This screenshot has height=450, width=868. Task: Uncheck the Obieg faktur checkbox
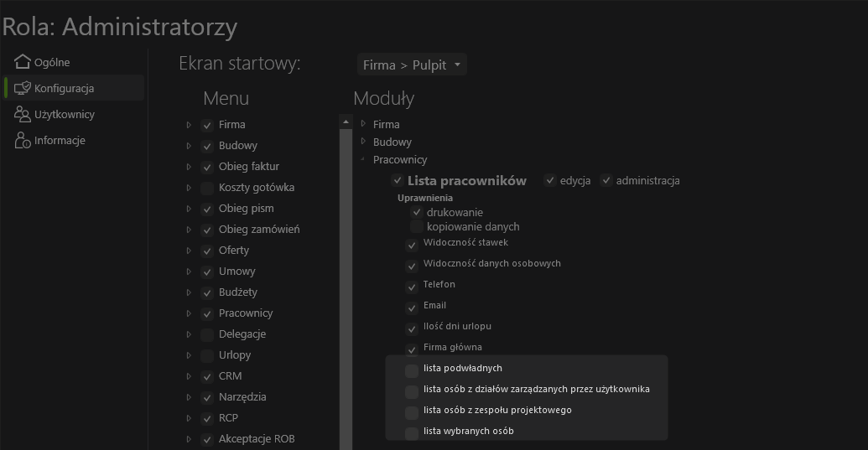point(207,168)
